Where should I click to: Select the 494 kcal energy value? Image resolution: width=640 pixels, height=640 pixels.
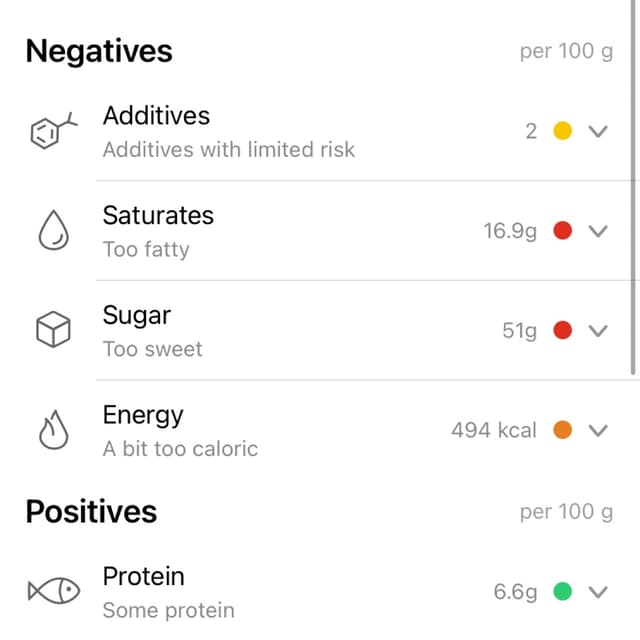point(493,430)
